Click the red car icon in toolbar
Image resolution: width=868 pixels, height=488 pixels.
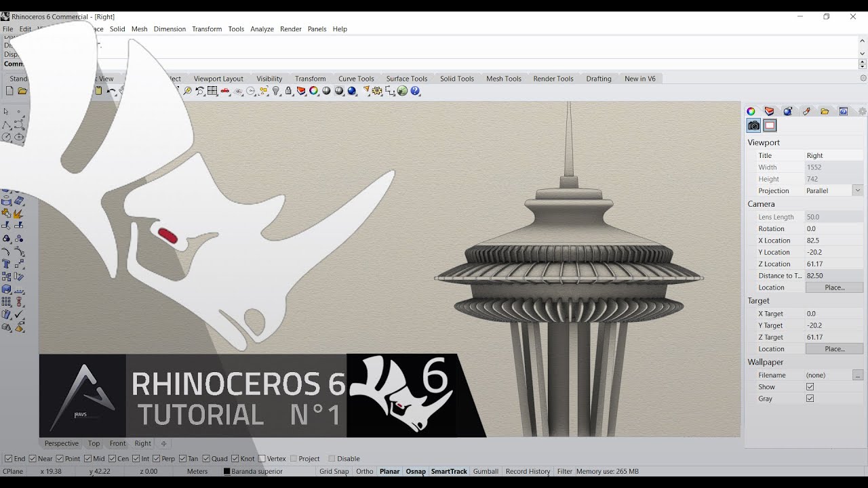coord(224,91)
